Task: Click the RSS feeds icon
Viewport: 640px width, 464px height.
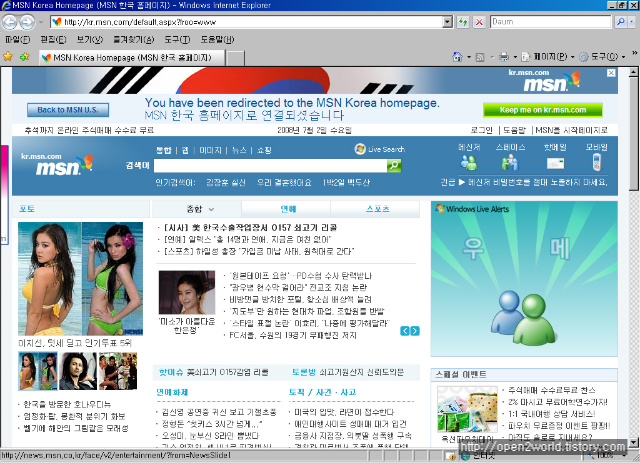Action: point(480,57)
